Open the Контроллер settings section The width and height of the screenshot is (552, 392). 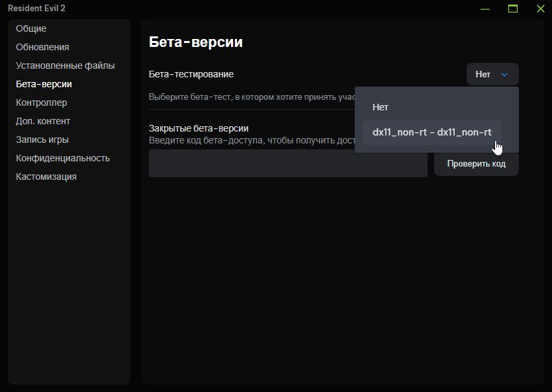pos(41,102)
